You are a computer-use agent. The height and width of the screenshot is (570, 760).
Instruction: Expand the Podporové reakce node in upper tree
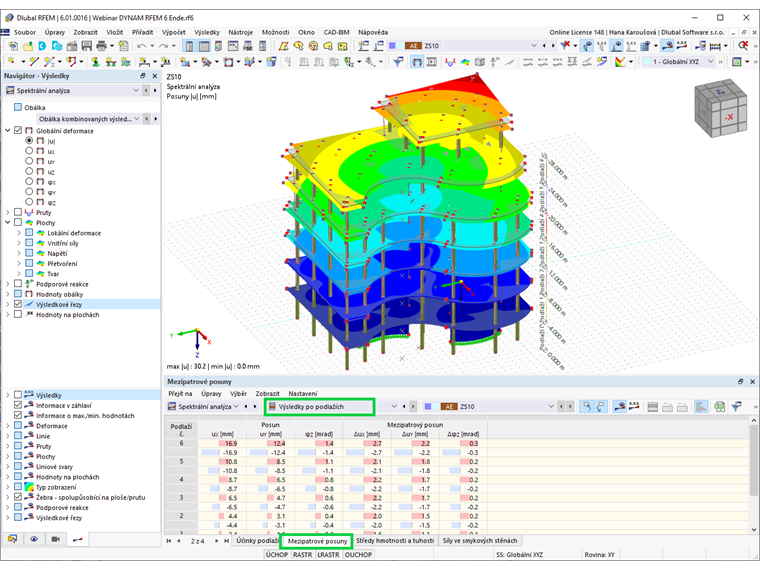(8, 284)
